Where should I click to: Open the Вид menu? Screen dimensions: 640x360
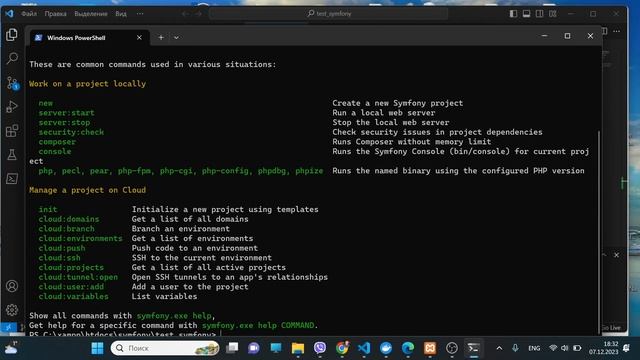tap(121, 13)
